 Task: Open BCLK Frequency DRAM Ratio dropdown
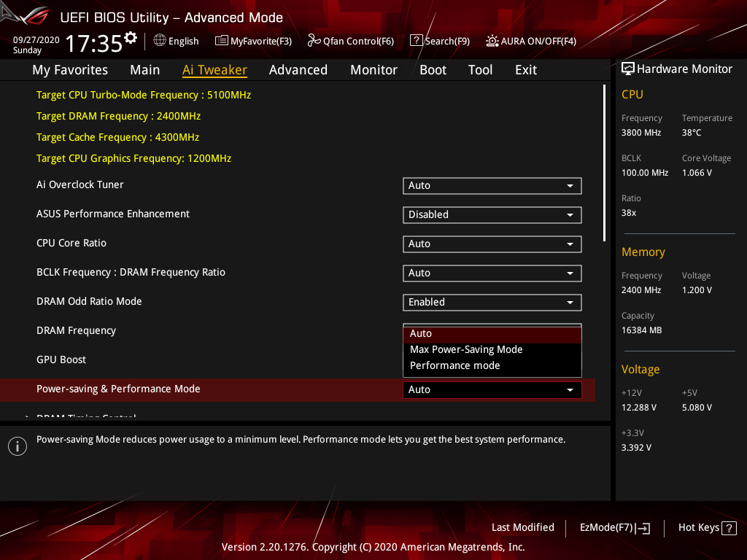pyautogui.click(x=492, y=273)
